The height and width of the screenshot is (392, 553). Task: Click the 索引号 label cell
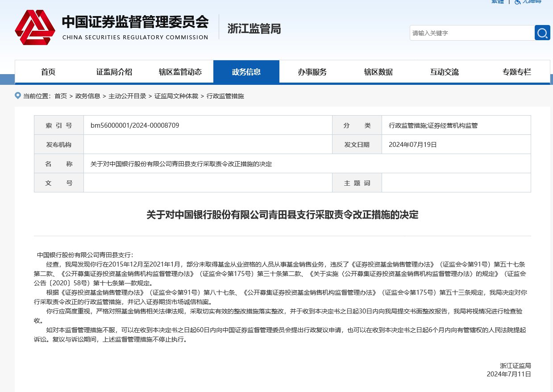coord(59,125)
